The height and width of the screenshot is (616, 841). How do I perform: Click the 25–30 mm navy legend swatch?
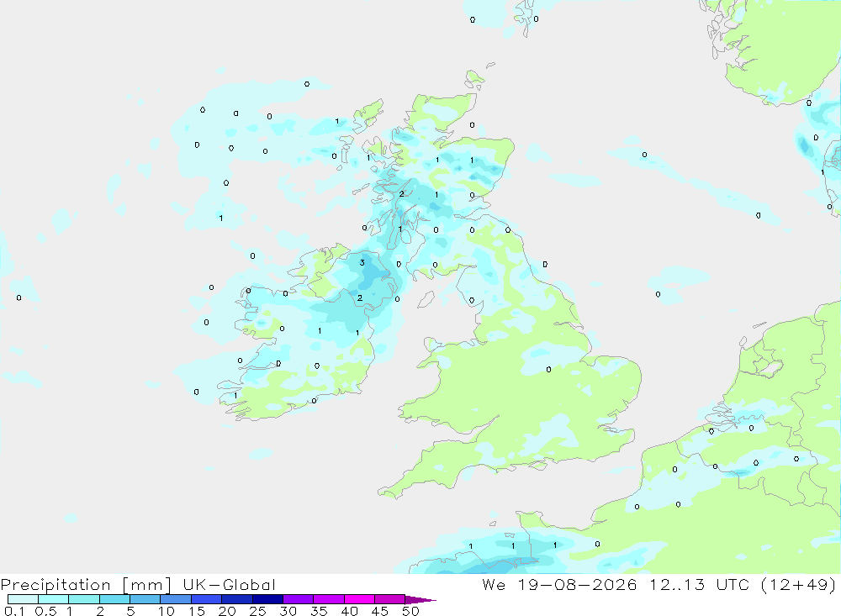[x=267, y=599]
